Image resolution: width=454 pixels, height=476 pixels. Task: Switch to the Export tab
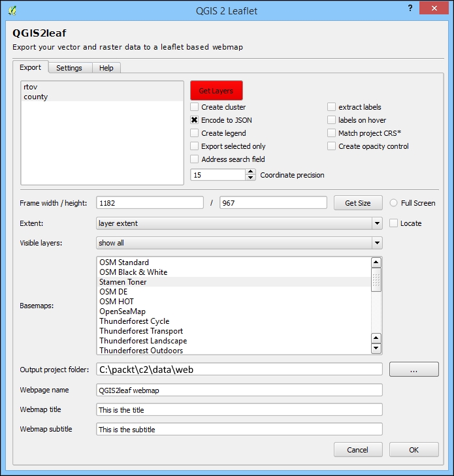click(x=30, y=67)
